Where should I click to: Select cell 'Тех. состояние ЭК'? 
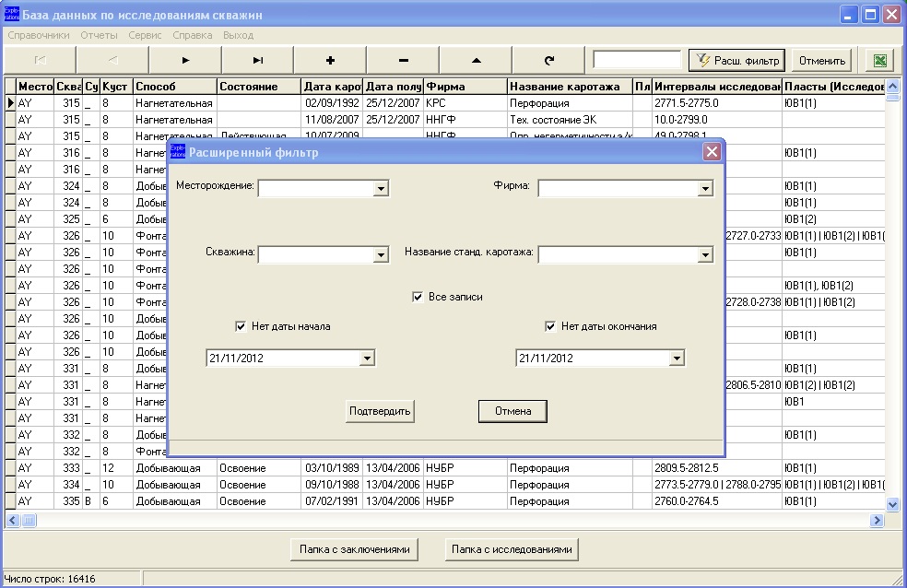coord(570,120)
